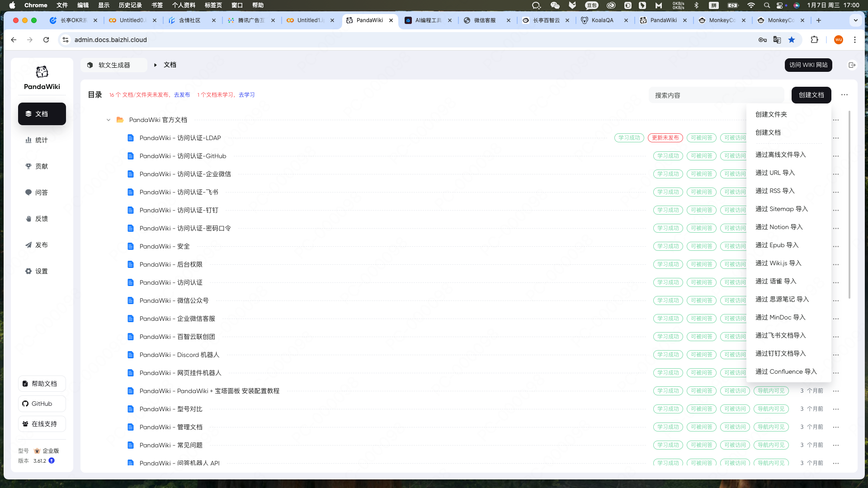Select 通过 Confluence 导入 option
868x488 pixels.
coord(786,371)
